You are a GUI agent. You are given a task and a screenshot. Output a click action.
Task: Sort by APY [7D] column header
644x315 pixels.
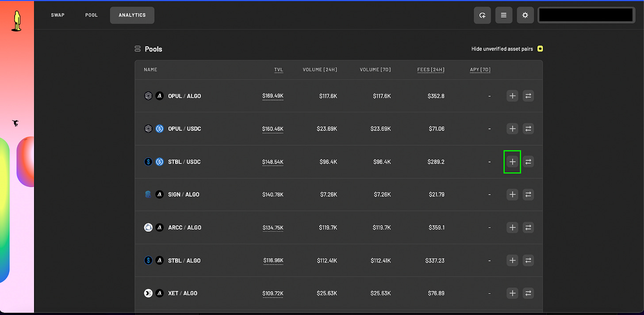[x=480, y=70]
